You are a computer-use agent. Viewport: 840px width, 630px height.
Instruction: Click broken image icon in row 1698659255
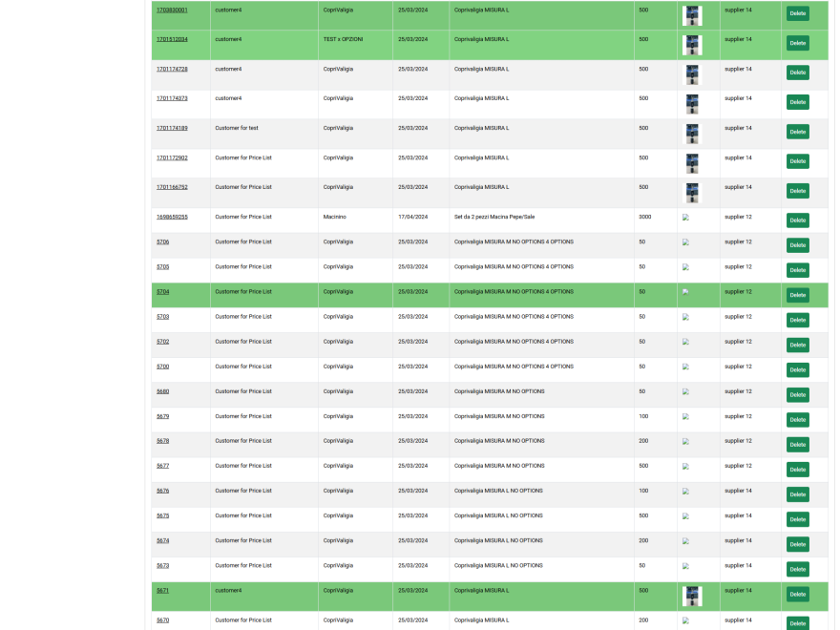685,218
